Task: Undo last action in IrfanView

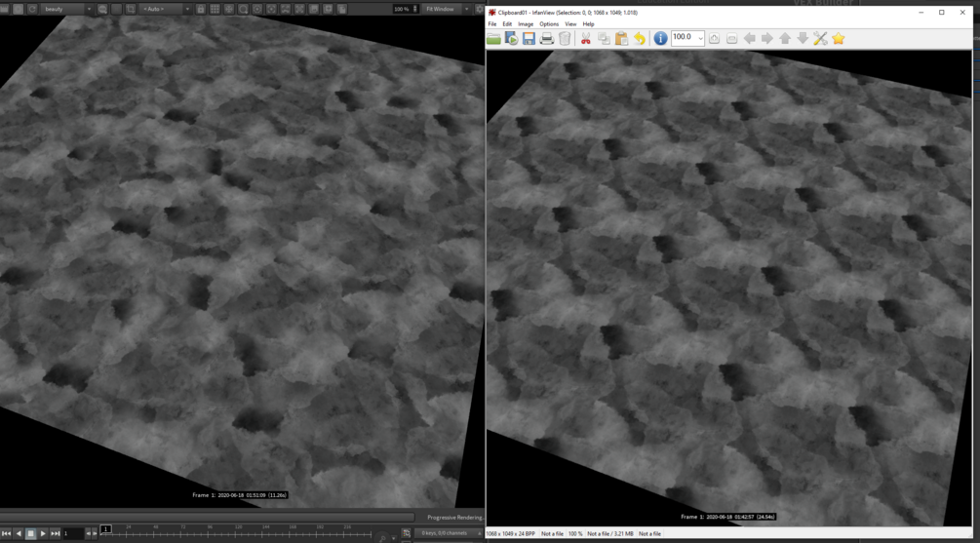Action: (x=640, y=39)
